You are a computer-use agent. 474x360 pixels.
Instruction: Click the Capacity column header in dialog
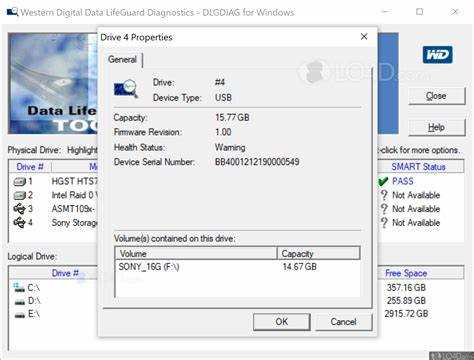pyautogui.click(x=318, y=253)
